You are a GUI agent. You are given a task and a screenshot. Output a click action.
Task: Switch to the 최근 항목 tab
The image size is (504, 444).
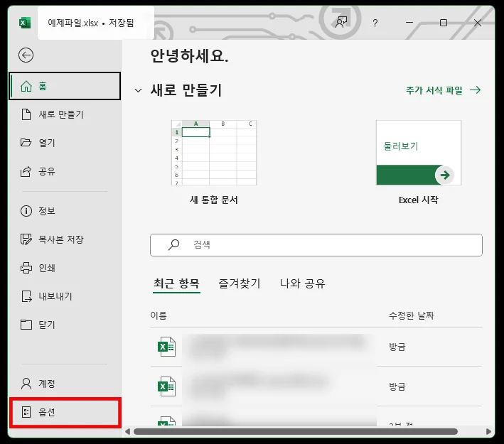(176, 283)
